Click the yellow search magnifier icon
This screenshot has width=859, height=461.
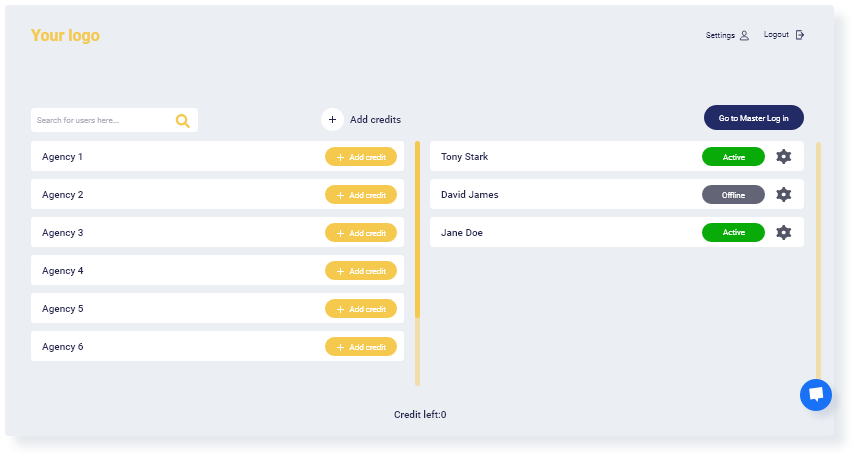(182, 121)
